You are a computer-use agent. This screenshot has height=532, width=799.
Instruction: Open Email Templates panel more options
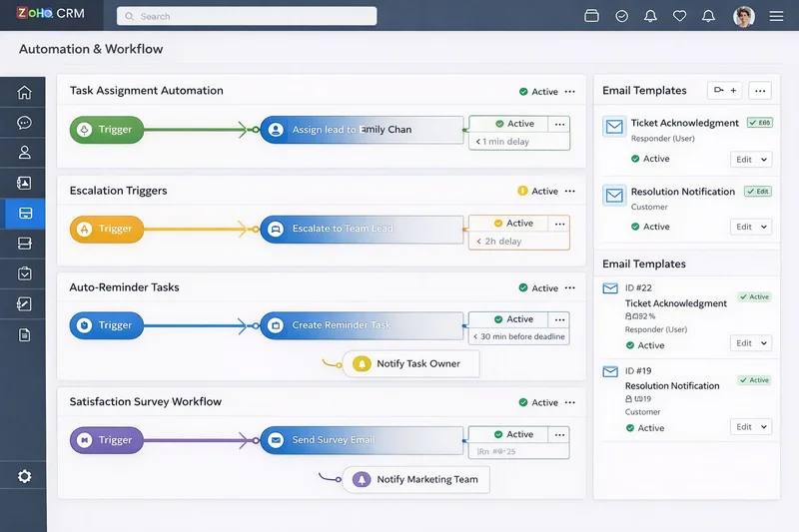[760, 91]
